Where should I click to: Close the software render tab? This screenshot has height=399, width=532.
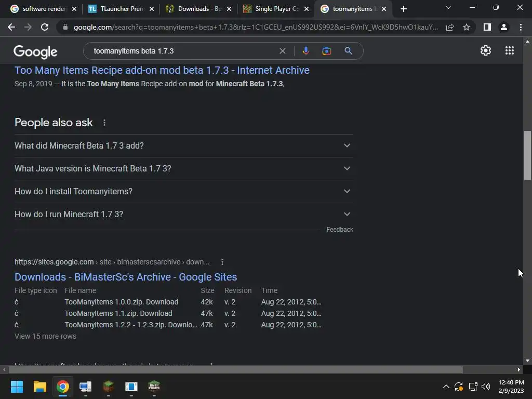coord(74,9)
